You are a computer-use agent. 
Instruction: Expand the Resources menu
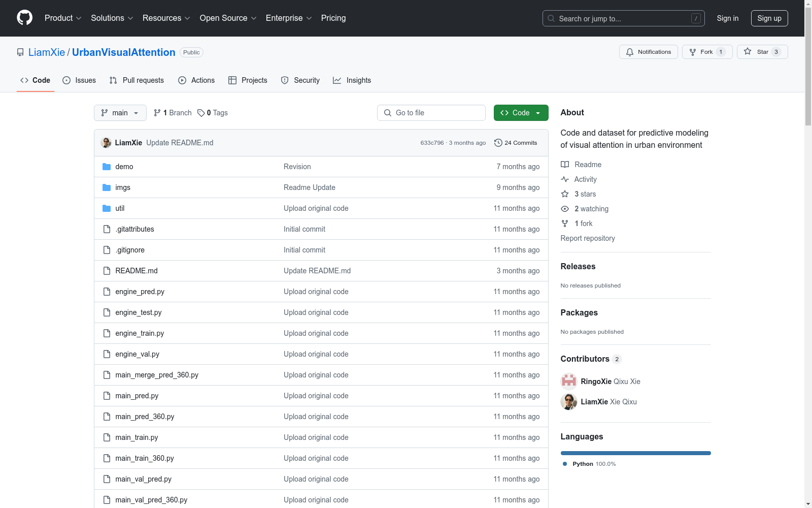click(x=166, y=18)
